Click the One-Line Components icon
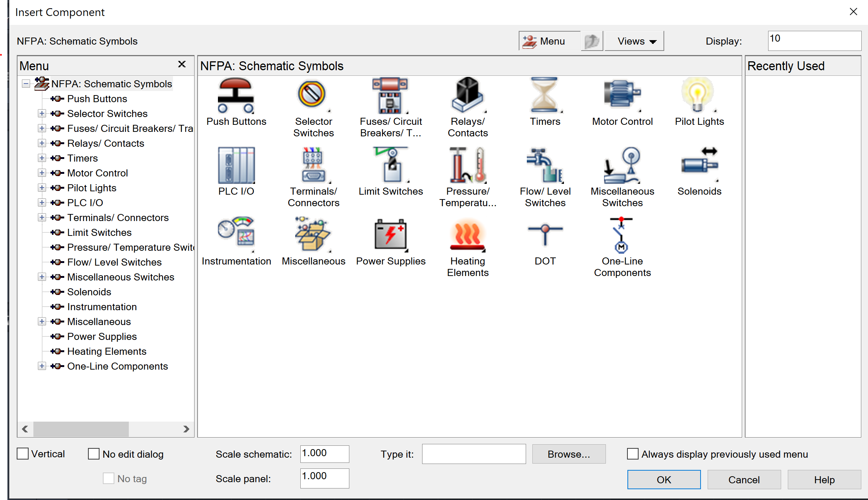 coord(622,235)
